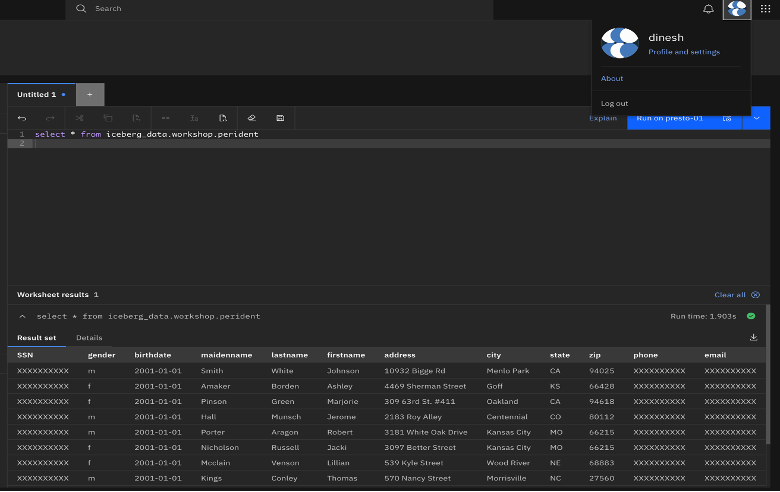Click the Explain link

click(x=603, y=118)
